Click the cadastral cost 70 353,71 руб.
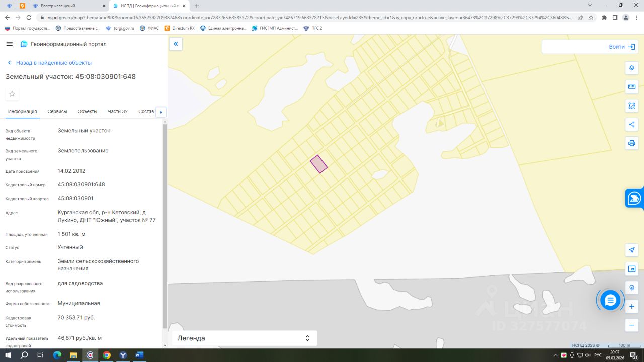 click(76, 318)
